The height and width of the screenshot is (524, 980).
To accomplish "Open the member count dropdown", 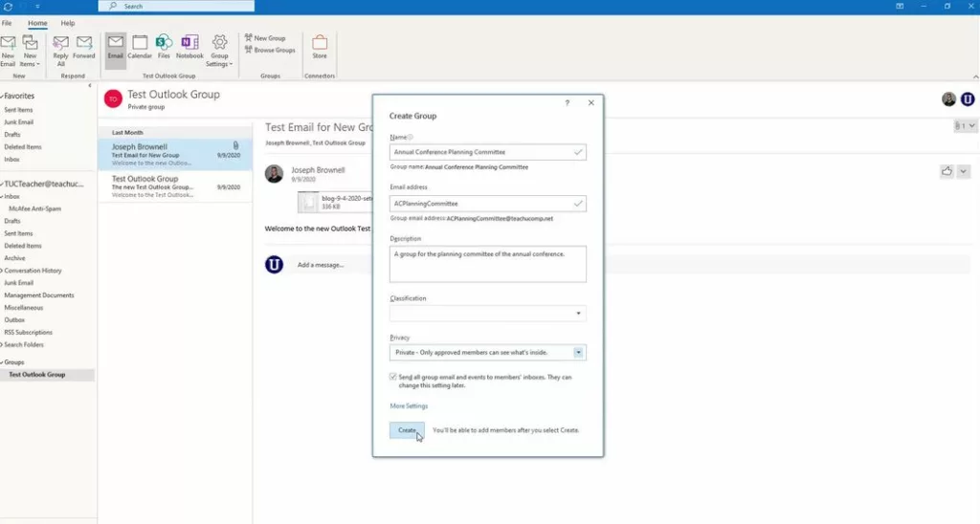I will (x=965, y=125).
